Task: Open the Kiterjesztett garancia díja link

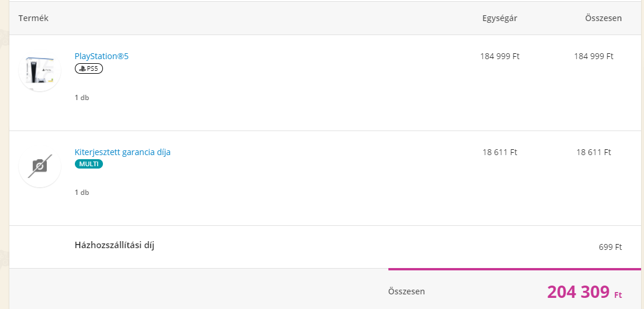Action: pos(122,152)
